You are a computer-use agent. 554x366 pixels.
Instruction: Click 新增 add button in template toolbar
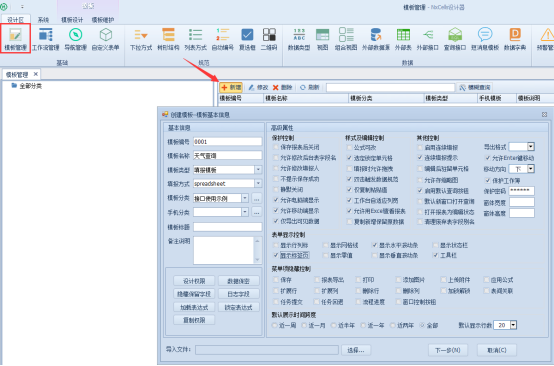[x=231, y=87]
